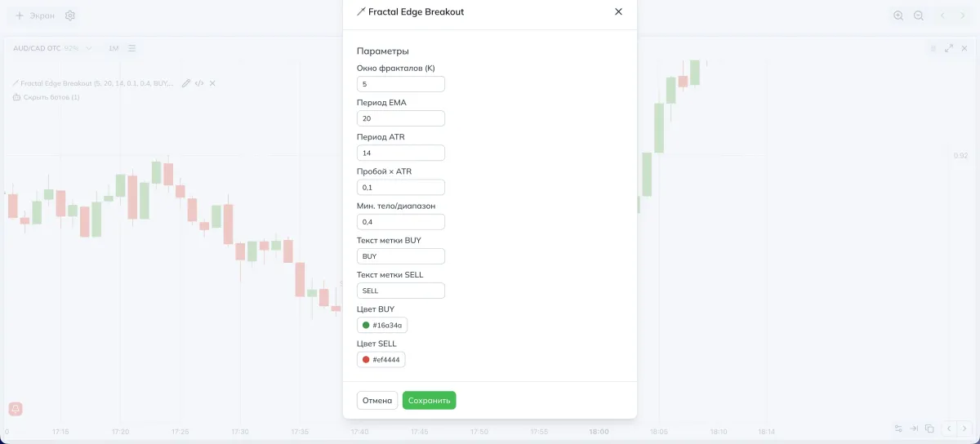Click the green Сохранить button
This screenshot has height=444, width=980.
point(429,401)
